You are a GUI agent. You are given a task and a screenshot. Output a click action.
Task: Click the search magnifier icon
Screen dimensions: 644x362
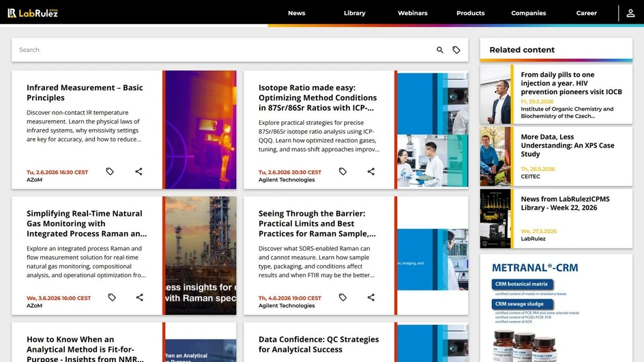pos(440,50)
